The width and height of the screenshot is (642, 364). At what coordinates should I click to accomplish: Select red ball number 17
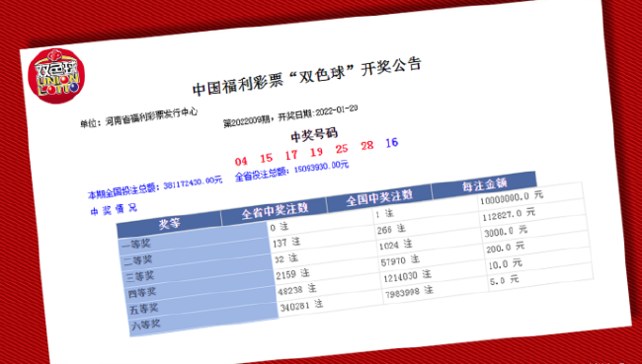291,155
